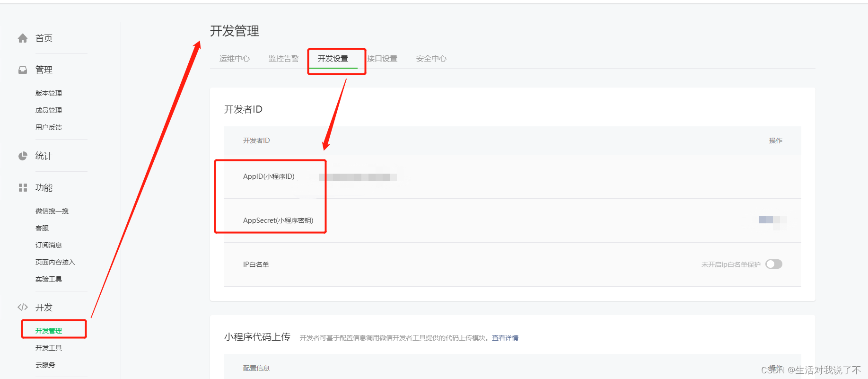Screen dimensions: 868x379
Task: Open 订阅消息 in the sidebar
Action: point(49,245)
